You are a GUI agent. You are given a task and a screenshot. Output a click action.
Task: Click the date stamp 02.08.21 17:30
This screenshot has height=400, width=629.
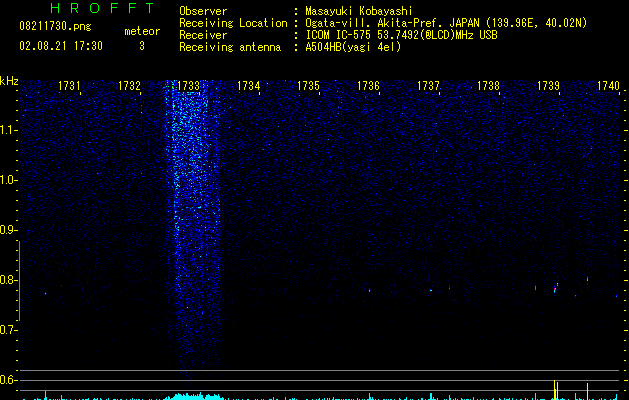click(61, 46)
